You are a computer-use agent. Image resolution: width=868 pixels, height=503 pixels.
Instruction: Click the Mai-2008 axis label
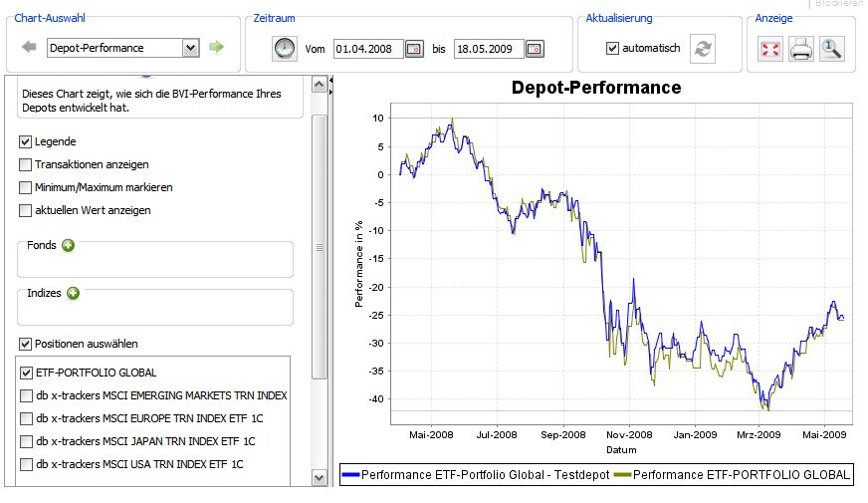[x=431, y=435]
